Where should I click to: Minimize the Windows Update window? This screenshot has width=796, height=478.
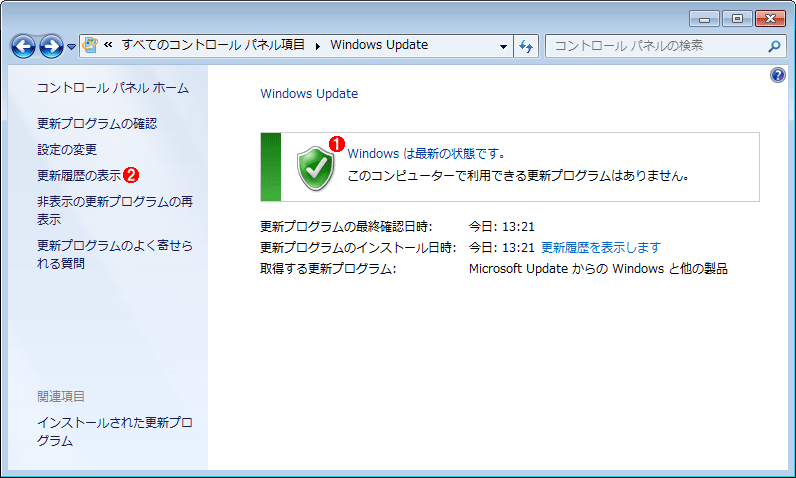[x=704, y=19]
